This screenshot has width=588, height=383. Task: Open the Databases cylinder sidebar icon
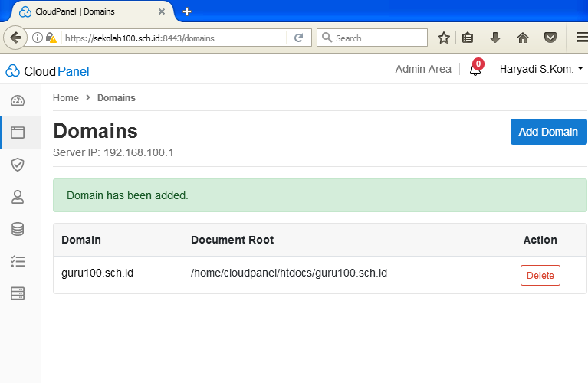[17, 229]
